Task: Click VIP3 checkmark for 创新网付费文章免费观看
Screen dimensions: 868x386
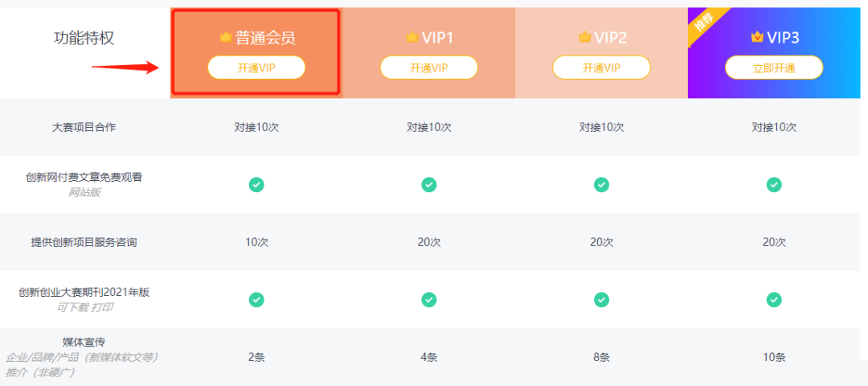Action: (774, 184)
